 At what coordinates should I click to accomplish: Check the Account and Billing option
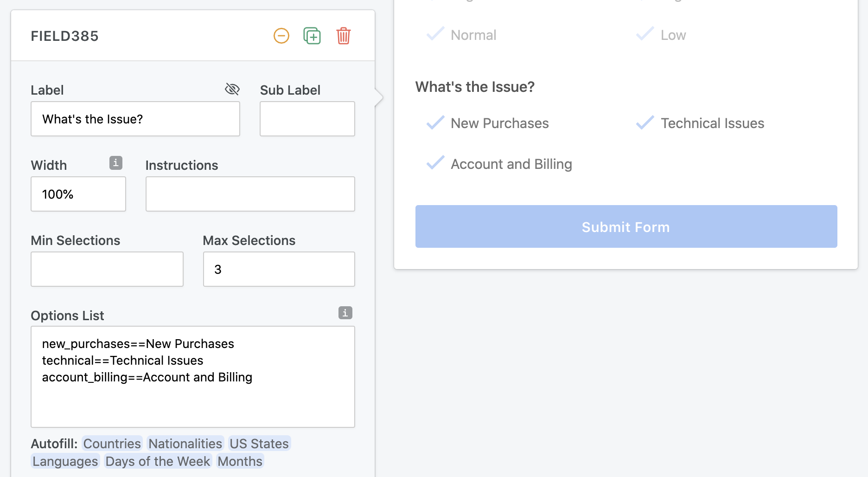tap(499, 164)
